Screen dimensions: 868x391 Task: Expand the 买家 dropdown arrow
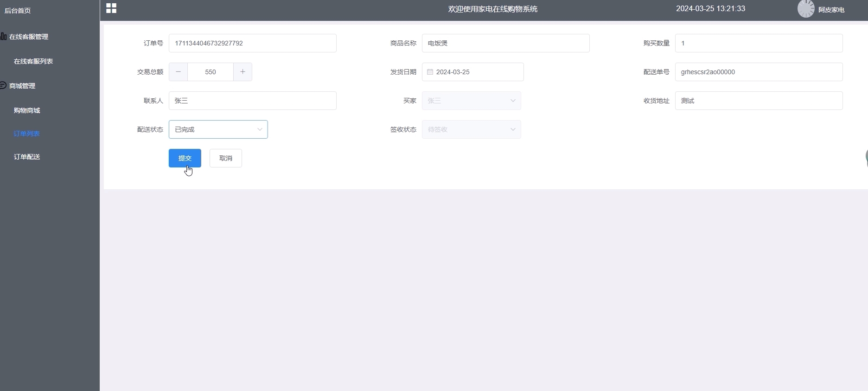512,101
